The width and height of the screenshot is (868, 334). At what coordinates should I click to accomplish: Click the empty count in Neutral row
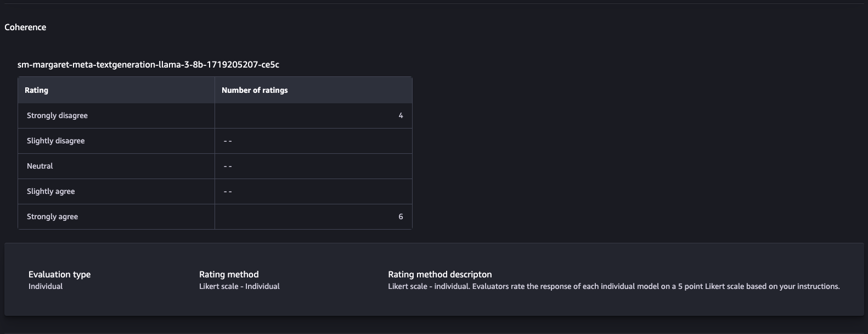[x=228, y=166]
